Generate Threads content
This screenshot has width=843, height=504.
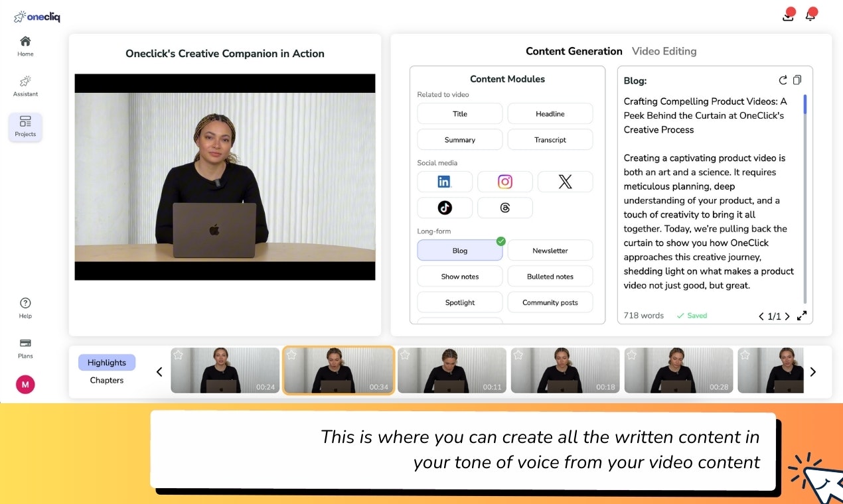point(505,208)
